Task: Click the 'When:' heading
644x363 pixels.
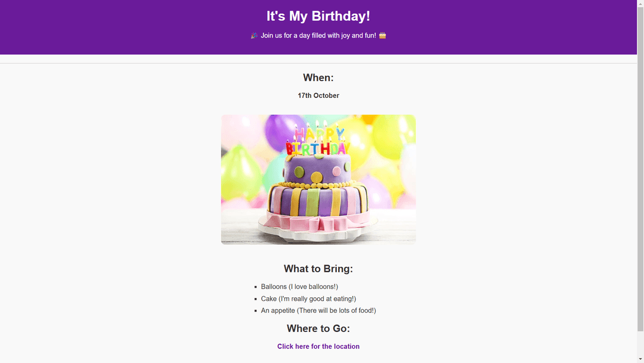Action: pos(318,78)
